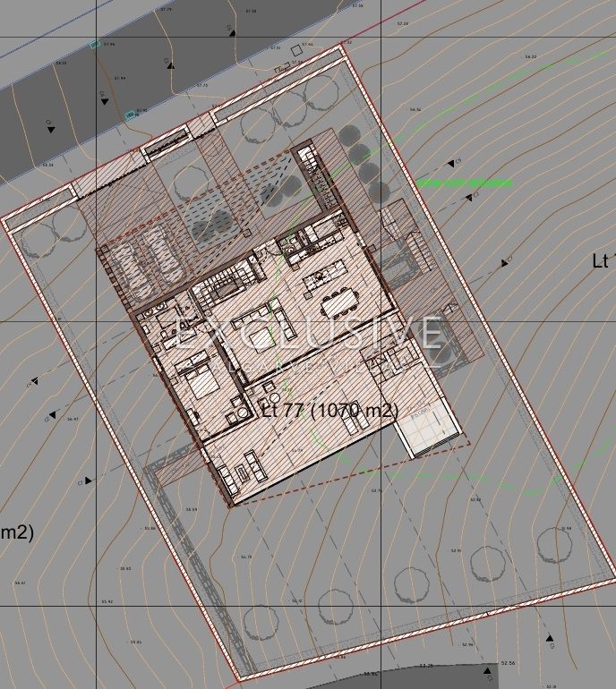Click the dining table with chairs
616x689 pixels.
point(339,302)
